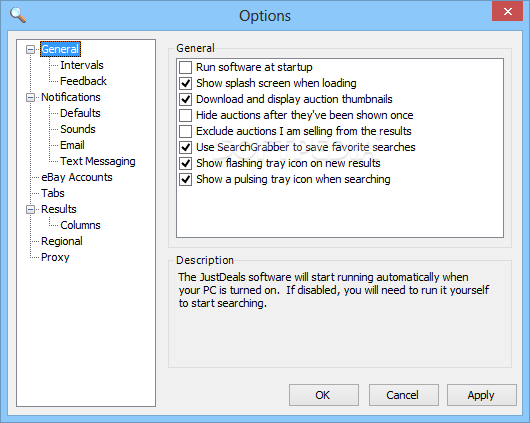This screenshot has width=530, height=423.
Task: Select General in the options tree
Action: click(x=60, y=49)
